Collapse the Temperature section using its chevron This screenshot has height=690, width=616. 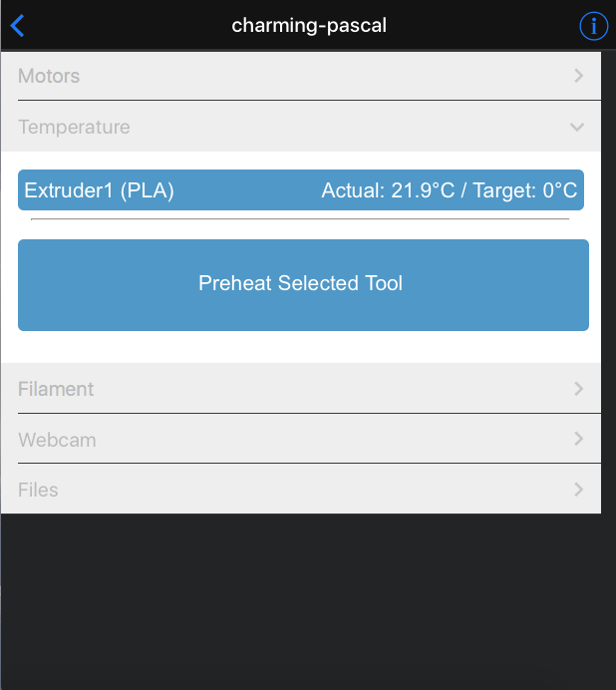tap(577, 128)
